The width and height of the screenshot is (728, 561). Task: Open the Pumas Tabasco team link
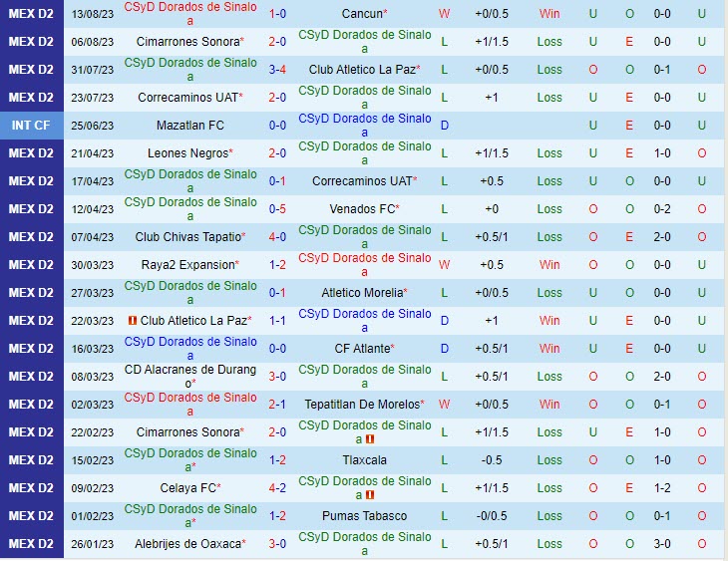[364, 516]
